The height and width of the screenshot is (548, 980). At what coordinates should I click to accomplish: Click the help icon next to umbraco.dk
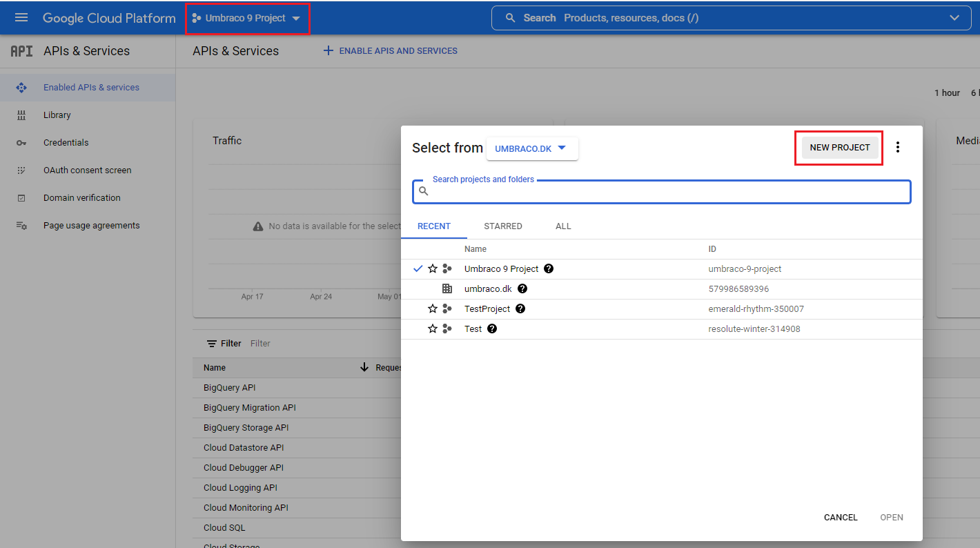pos(522,288)
